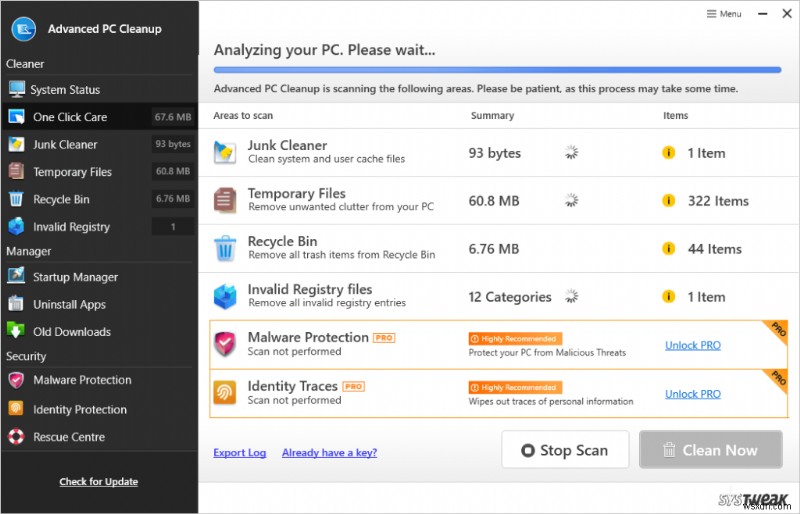Click the Recycle Bin sidebar icon
This screenshot has width=800, height=514.
point(16,199)
